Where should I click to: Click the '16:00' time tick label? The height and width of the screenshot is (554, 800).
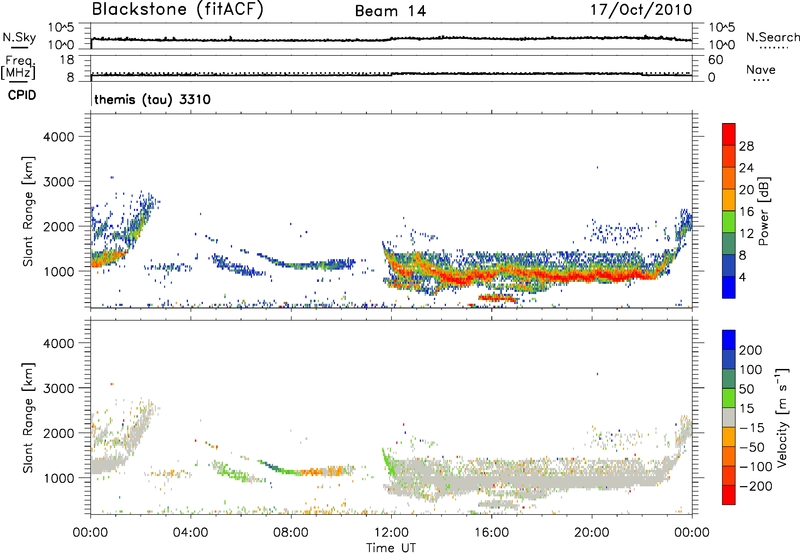[491, 533]
